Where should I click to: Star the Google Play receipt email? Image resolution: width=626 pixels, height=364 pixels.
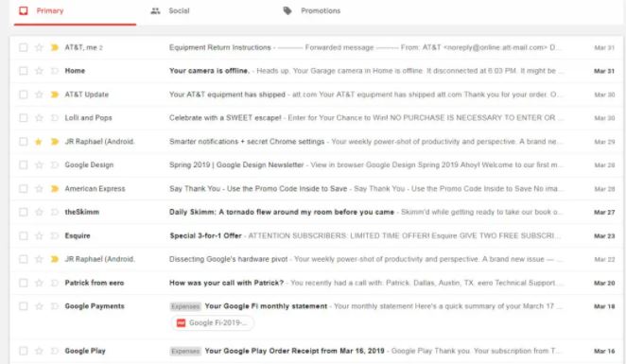tap(39, 351)
